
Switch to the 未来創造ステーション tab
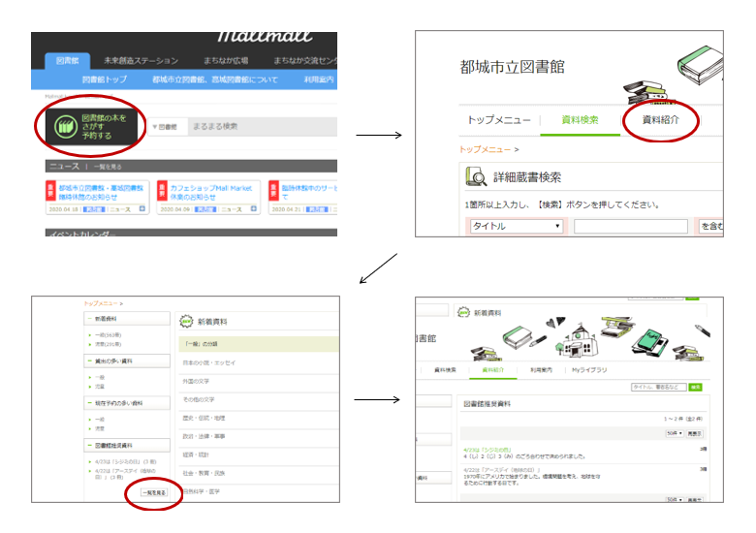(141, 61)
